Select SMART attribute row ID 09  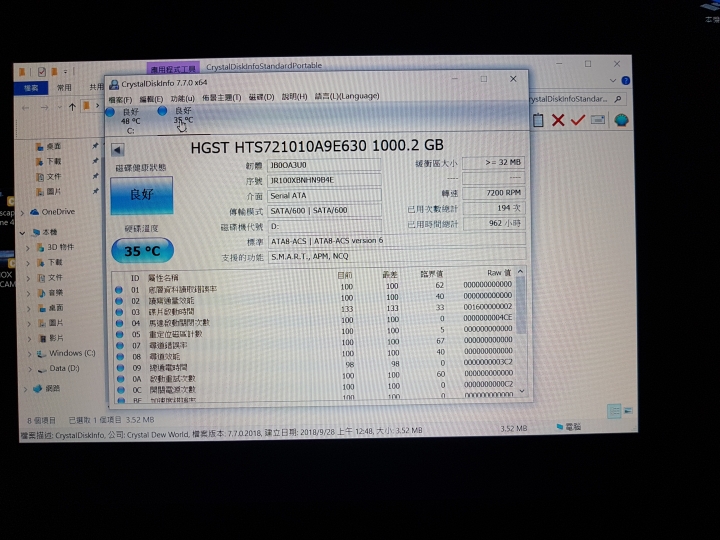314,366
